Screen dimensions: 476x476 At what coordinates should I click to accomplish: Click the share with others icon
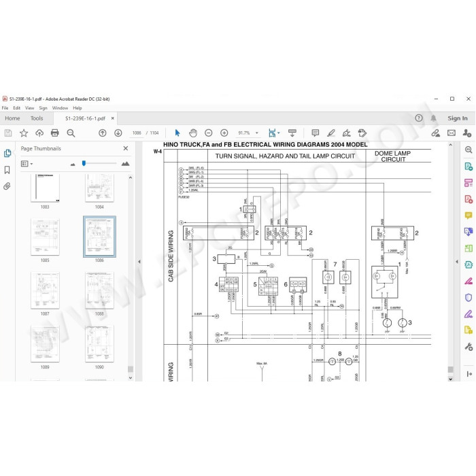click(x=467, y=133)
